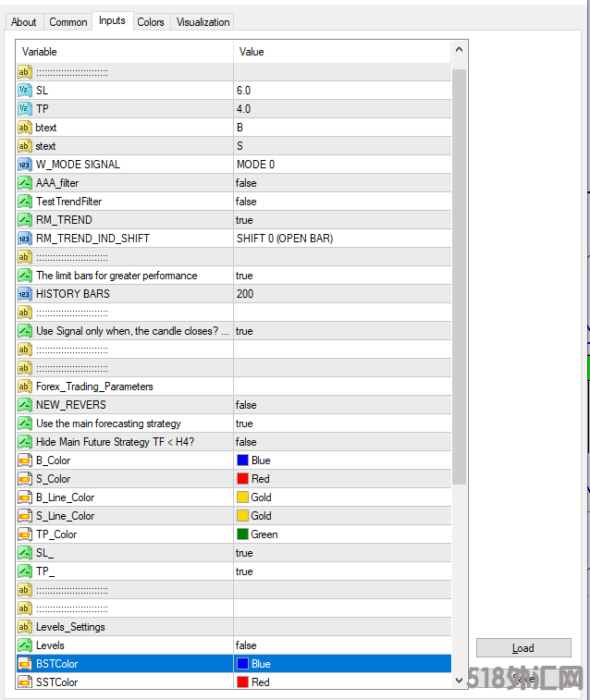
Task: Toggle the TestTrendFilter false value
Action: point(342,202)
